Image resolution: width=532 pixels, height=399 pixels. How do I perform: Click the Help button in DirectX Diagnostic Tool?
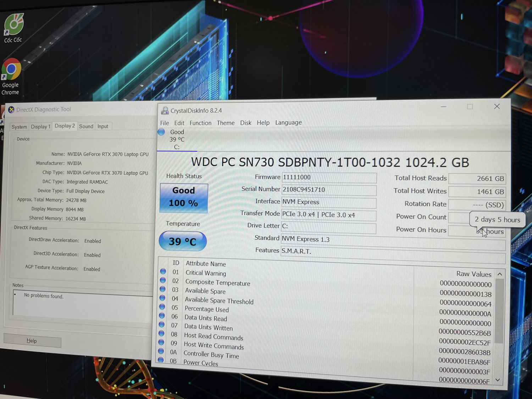[x=32, y=341]
